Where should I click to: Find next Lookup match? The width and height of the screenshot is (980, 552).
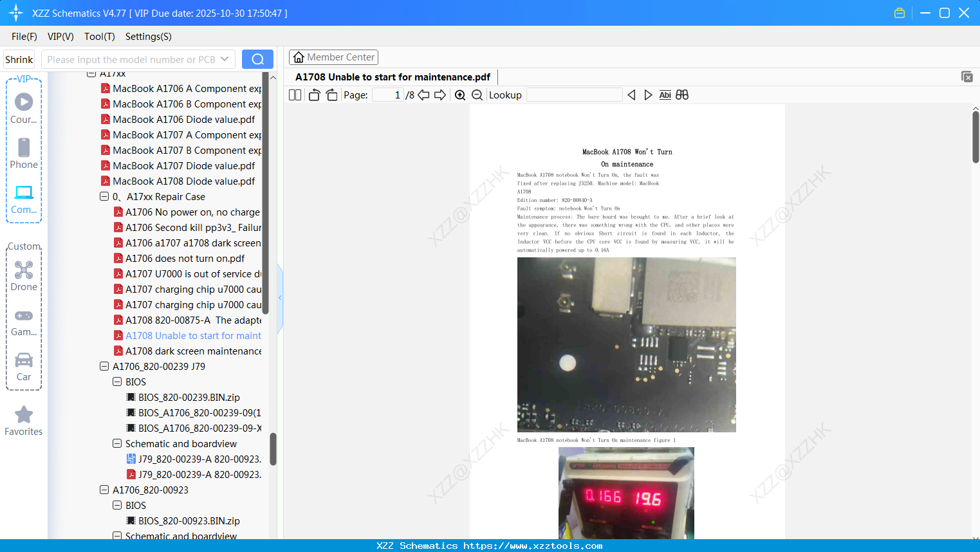click(648, 95)
